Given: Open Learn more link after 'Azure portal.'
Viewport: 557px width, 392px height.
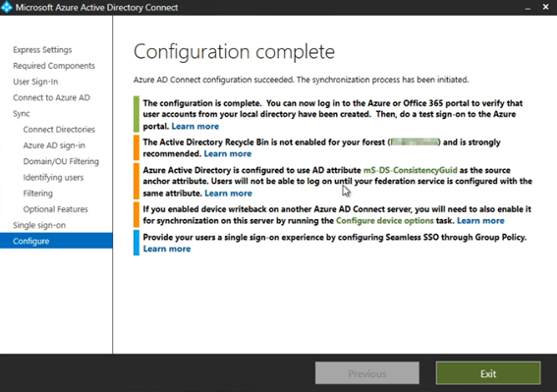Looking at the screenshot, I should click(195, 127).
